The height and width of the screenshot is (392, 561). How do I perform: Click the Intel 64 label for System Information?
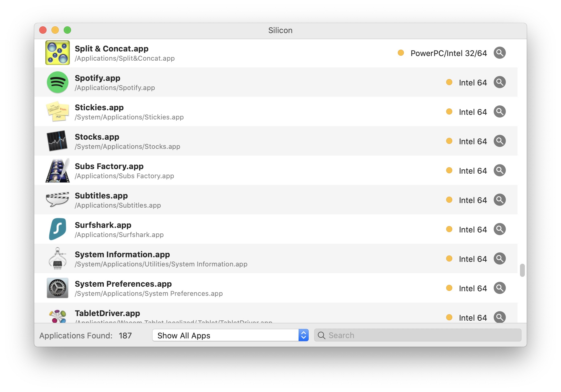(473, 259)
